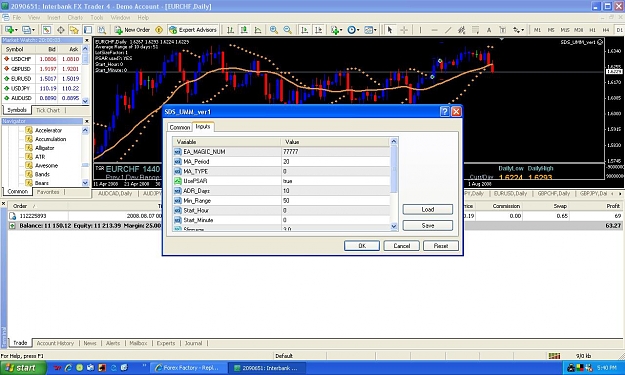This screenshot has width=625, height=375.
Task: Select the equidistant channel tool
Action: pyautogui.click(x=462, y=30)
